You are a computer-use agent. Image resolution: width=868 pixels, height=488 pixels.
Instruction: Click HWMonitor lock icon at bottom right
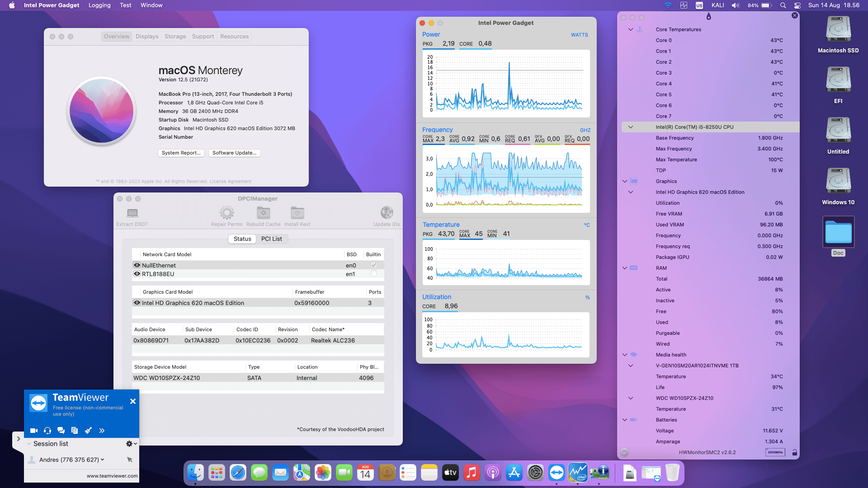tap(794, 452)
